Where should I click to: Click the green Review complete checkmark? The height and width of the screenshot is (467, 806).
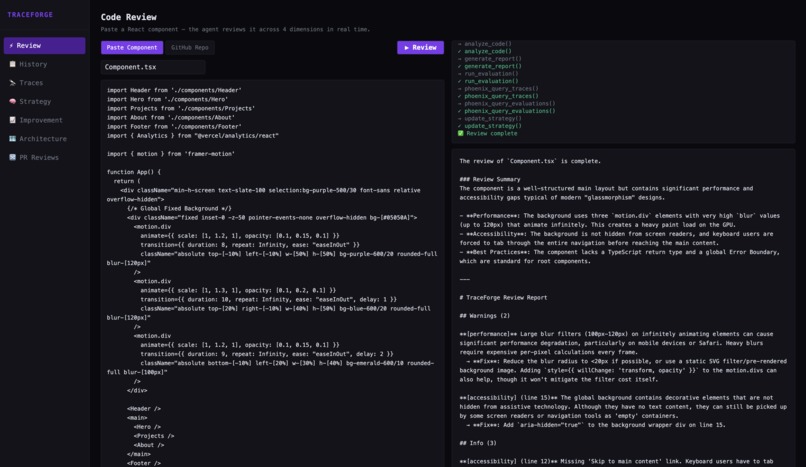pyautogui.click(x=461, y=133)
